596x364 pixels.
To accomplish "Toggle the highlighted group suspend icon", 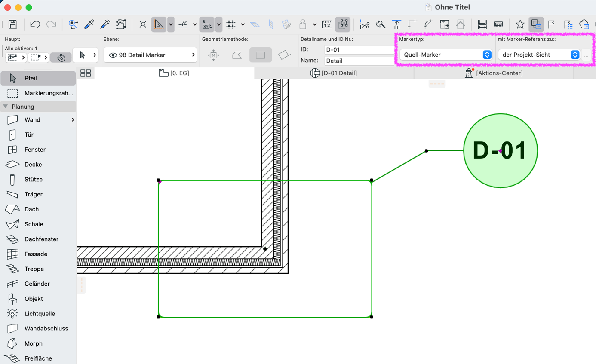I will click(x=343, y=24).
